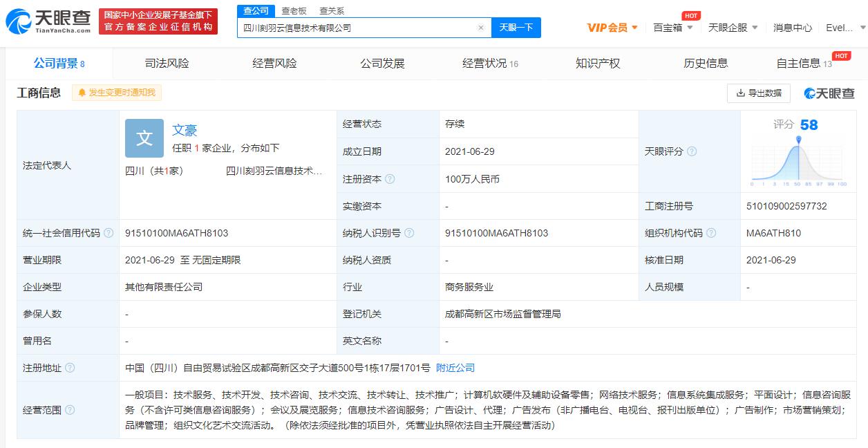This screenshot has height=448, width=868.
Task: Click help icon beside 注册地址
Action: (70, 368)
